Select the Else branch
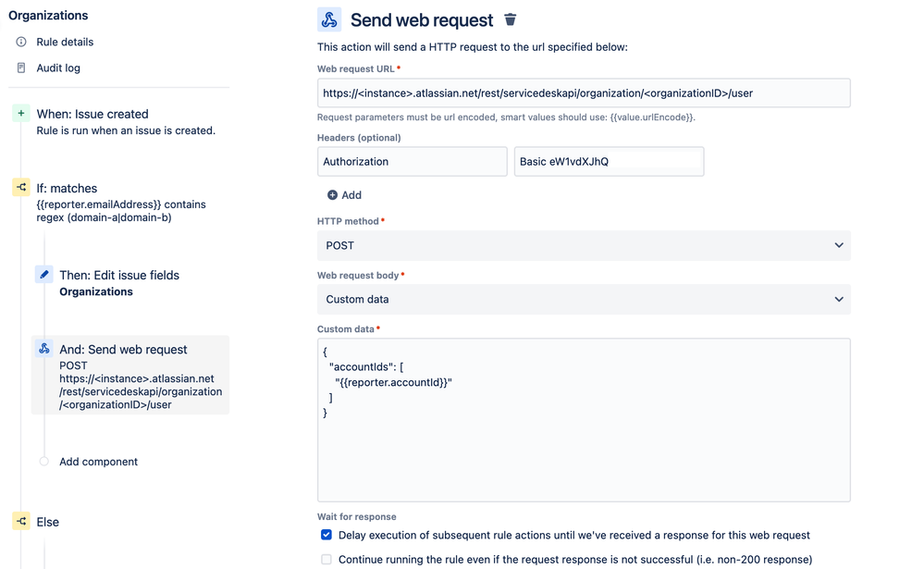 tap(48, 522)
